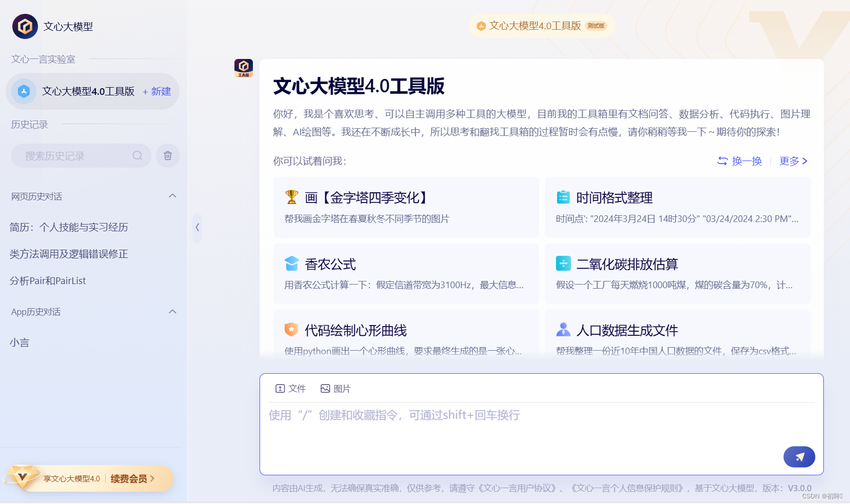The image size is (850, 504).
Task: Click the refresh arrows icon next to 换一换
Action: 722,161
